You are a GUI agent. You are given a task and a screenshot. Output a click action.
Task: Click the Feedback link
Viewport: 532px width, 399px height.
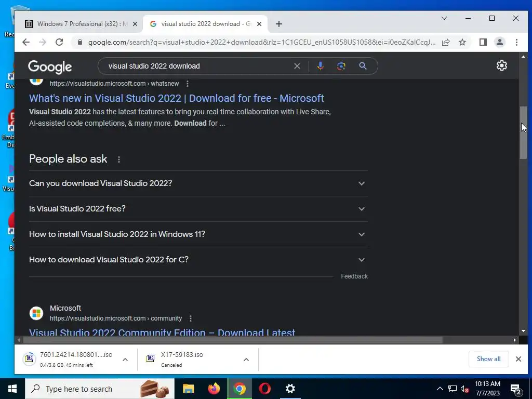point(354,276)
